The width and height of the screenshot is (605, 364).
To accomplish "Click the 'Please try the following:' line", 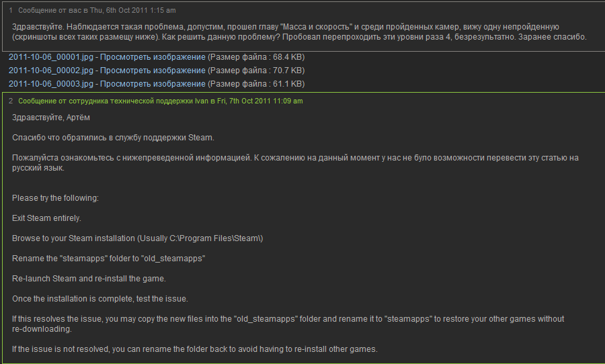I will [55, 198].
